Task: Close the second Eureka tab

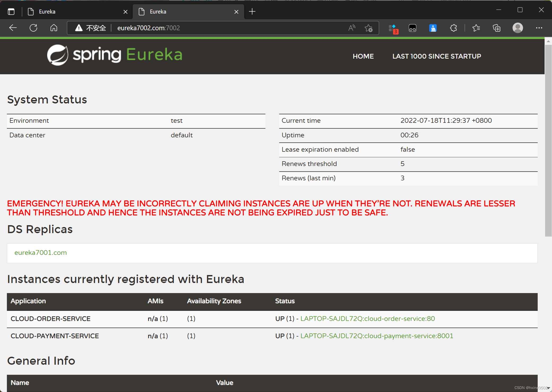Action: click(x=236, y=12)
